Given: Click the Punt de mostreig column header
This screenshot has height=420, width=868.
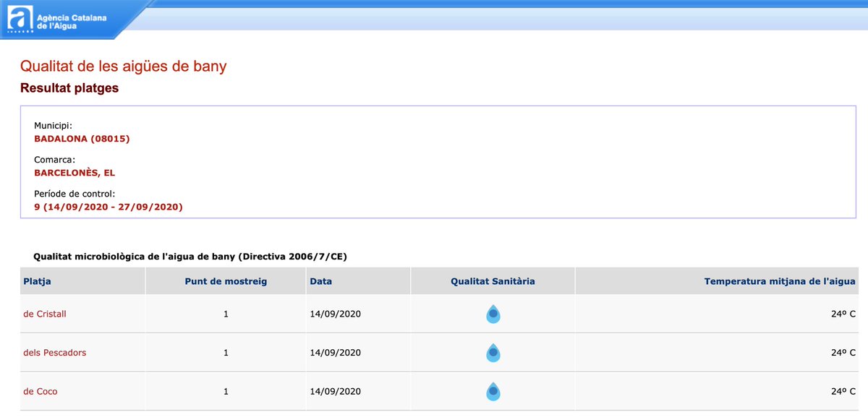Looking at the screenshot, I should tap(226, 281).
